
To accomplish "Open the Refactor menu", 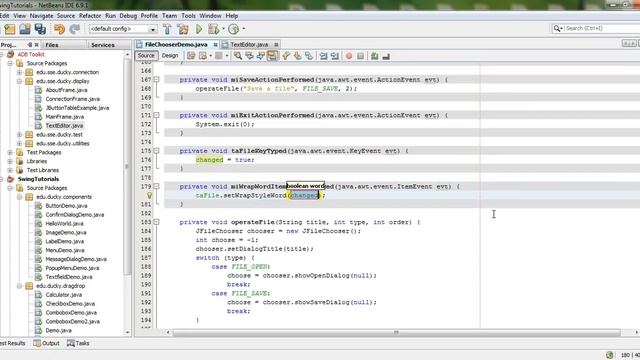I will point(90,16).
